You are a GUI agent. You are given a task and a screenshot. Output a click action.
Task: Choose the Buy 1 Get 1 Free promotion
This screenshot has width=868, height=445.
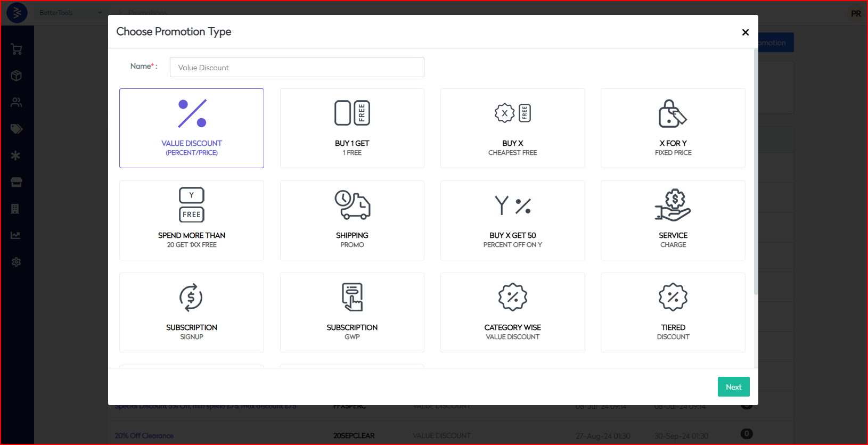coord(352,128)
